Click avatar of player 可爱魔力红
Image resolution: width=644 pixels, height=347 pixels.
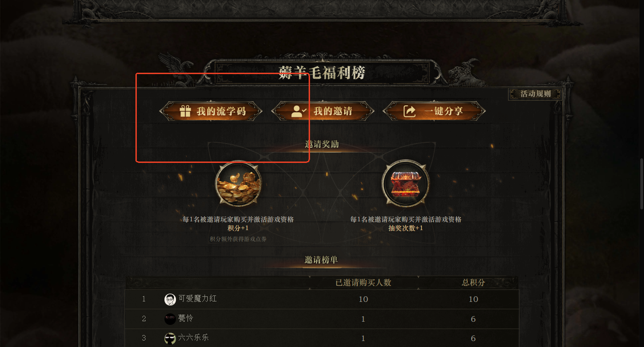[x=170, y=299]
